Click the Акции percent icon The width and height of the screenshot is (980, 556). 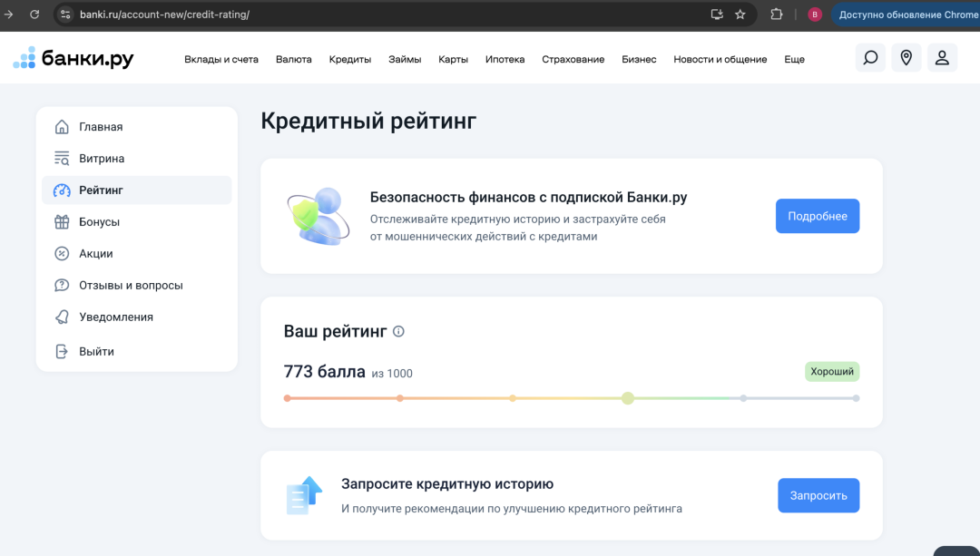62,253
